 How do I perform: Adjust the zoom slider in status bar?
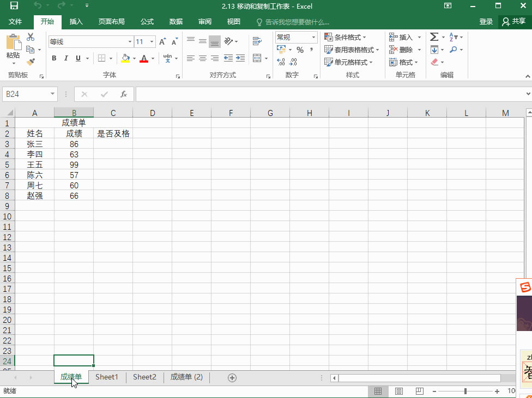coord(465,391)
